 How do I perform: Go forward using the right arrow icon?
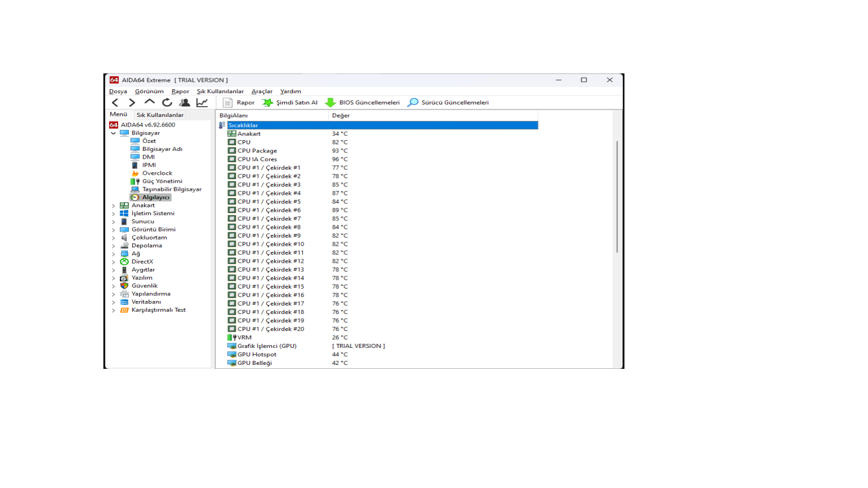pos(132,103)
